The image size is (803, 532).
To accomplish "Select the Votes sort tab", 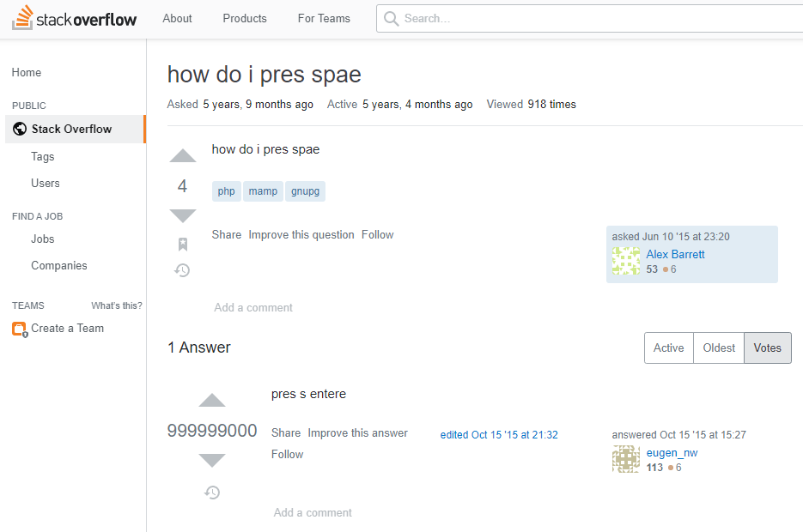I will click(x=767, y=348).
